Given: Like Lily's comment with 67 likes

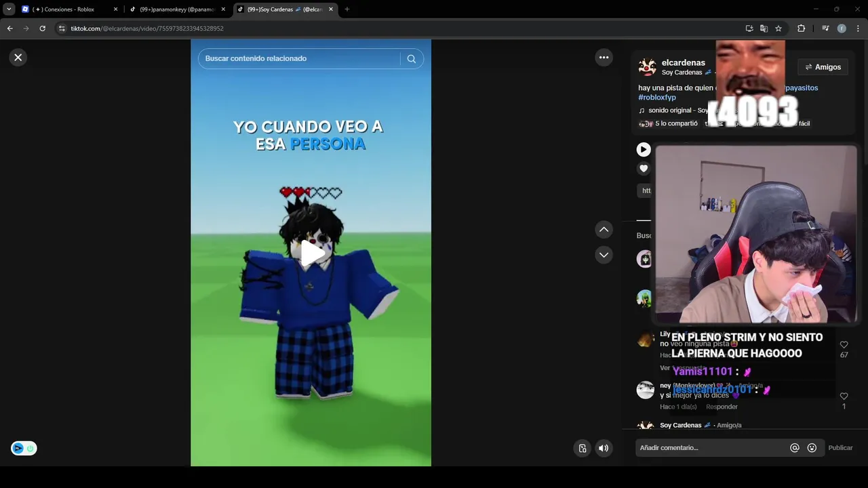Looking at the screenshot, I should point(844,345).
